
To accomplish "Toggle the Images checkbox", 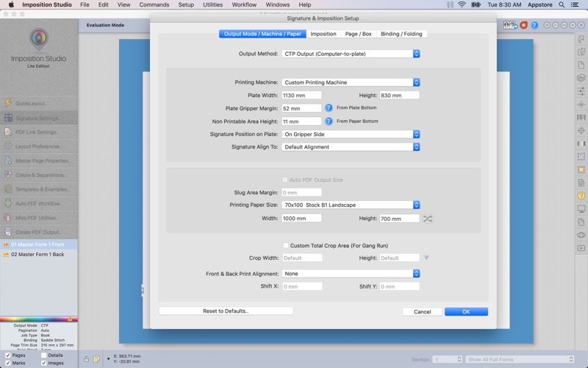I will tap(43, 363).
